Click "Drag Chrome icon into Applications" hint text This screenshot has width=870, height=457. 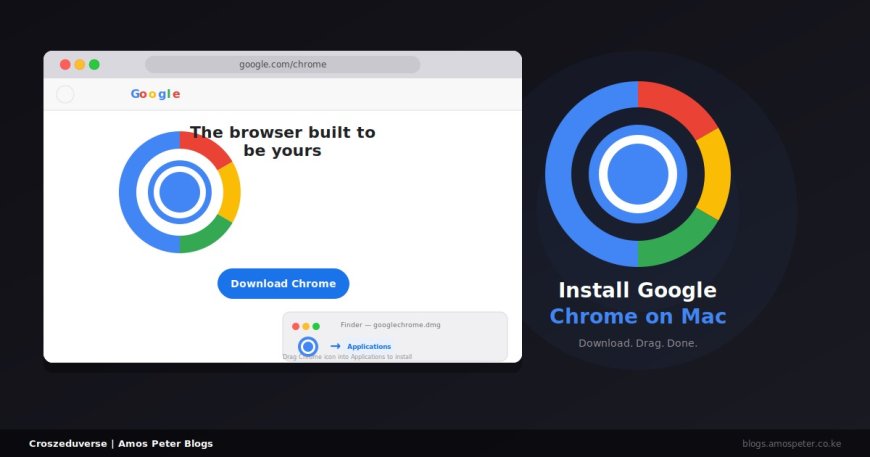(347, 357)
